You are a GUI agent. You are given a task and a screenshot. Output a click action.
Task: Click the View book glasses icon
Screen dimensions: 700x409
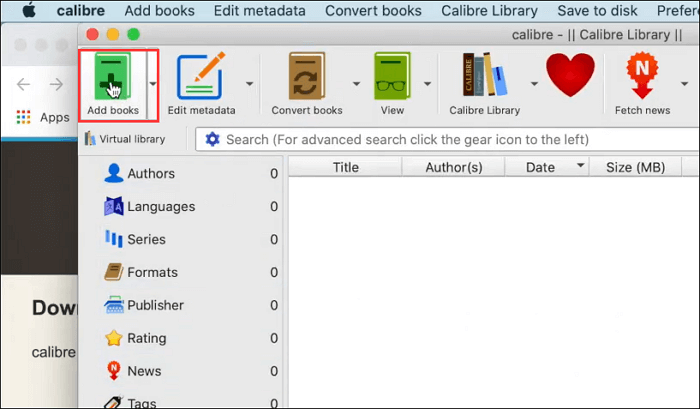pos(392,76)
